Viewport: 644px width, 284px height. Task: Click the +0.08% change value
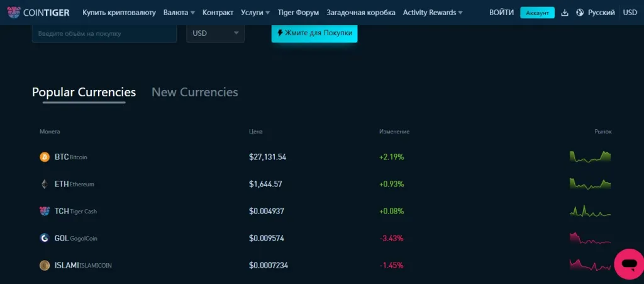point(391,211)
